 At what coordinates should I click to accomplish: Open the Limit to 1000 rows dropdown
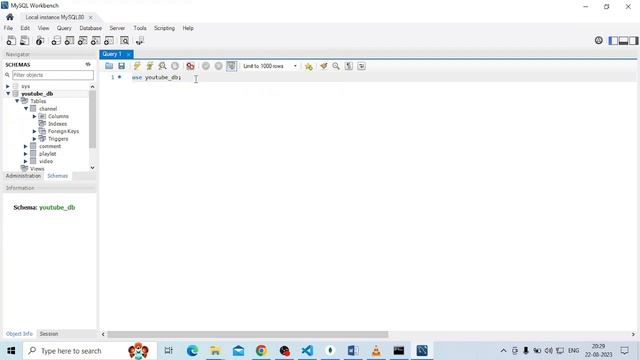(x=270, y=66)
